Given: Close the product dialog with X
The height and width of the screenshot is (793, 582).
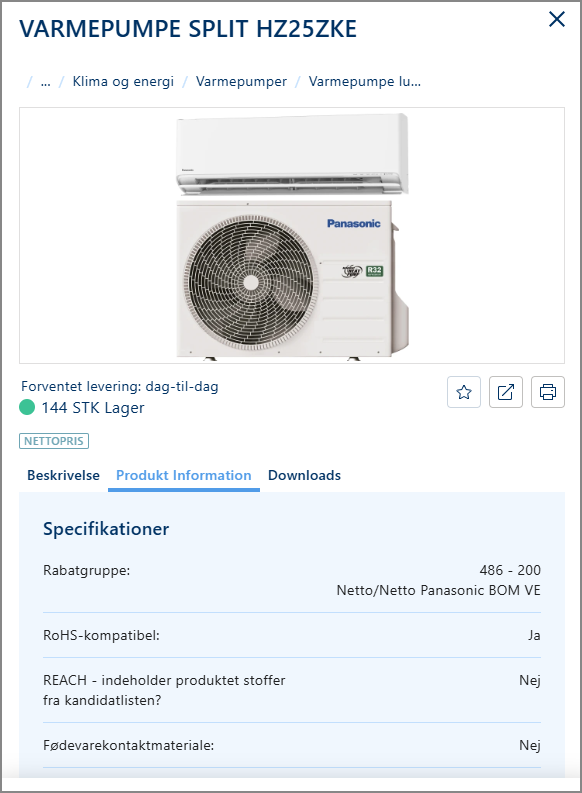Looking at the screenshot, I should pos(557,20).
